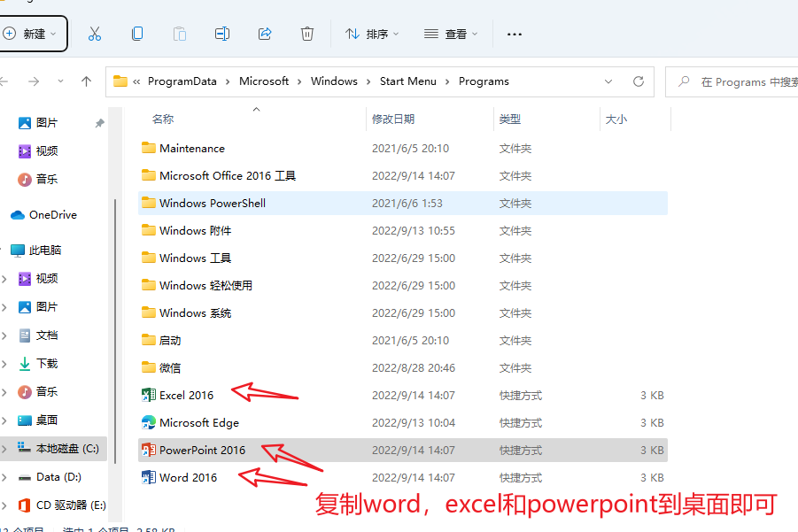Click the Rename icon in toolbar

click(x=222, y=34)
